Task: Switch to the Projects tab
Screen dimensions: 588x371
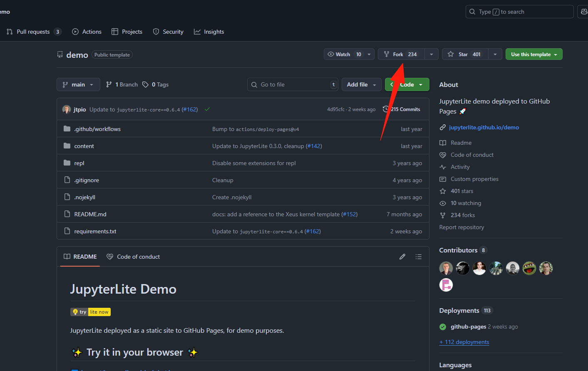Action: (127, 32)
